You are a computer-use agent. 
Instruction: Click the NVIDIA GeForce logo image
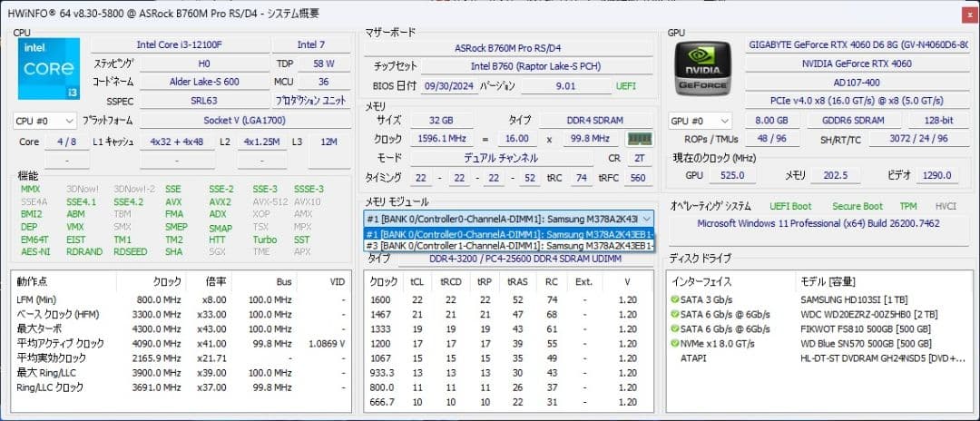point(703,69)
